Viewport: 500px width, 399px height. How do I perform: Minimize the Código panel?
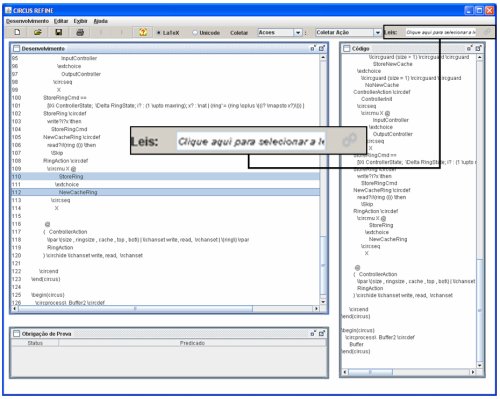click(x=470, y=48)
